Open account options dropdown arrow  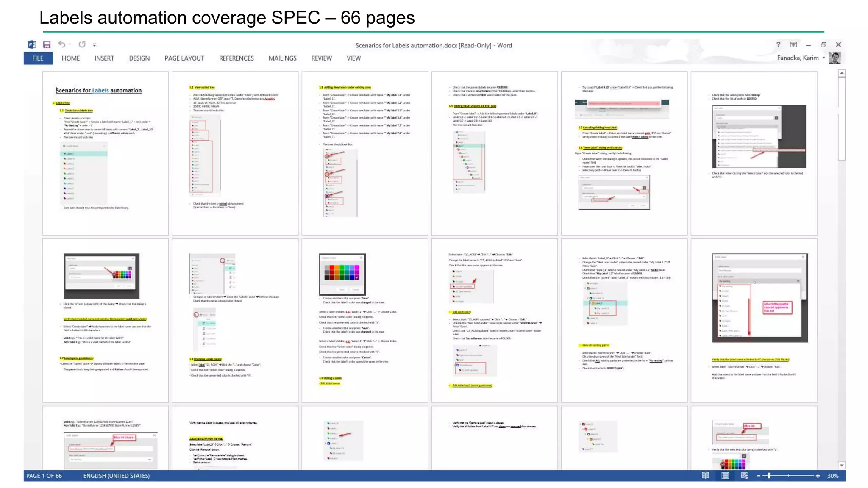pyautogui.click(x=824, y=58)
